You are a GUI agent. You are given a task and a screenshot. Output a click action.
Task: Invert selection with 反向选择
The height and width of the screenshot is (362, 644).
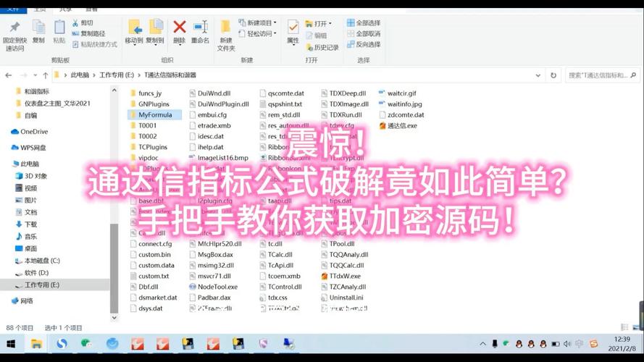point(364,44)
